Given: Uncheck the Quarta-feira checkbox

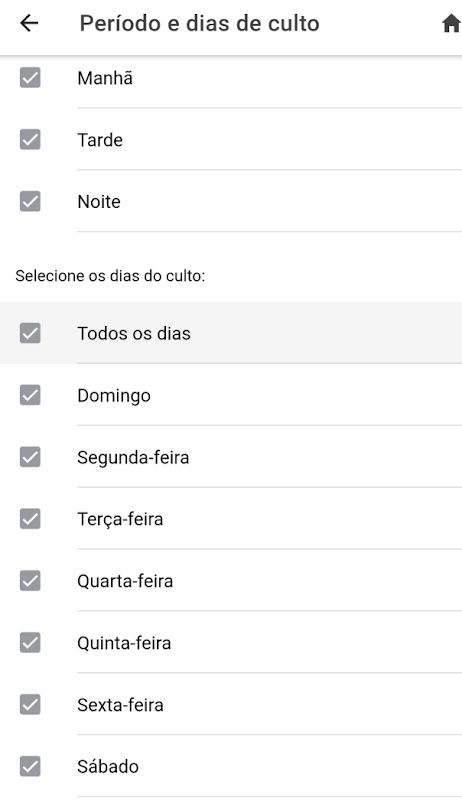Looking at the screenshot, I should click(x=30, y=581).
